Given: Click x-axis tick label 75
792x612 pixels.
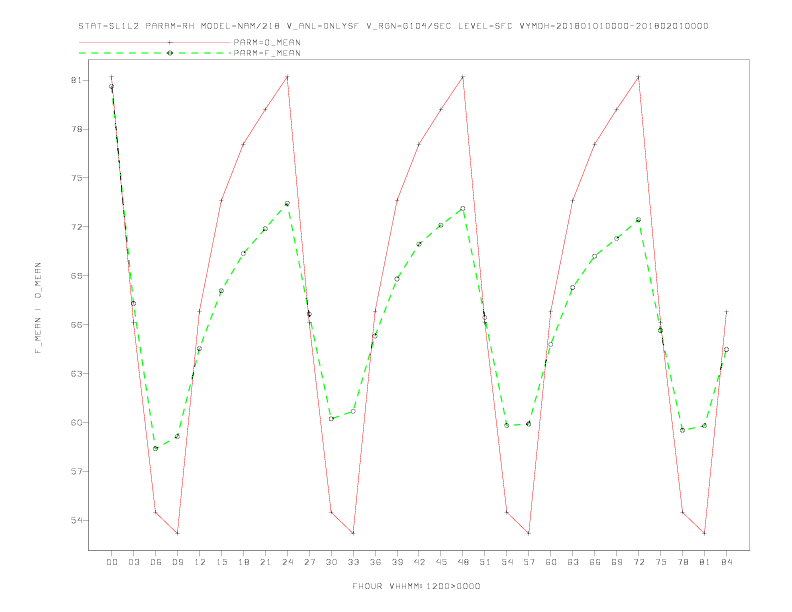Looking at the screenshot, I should pyautogui.click(x=661, y=562).
